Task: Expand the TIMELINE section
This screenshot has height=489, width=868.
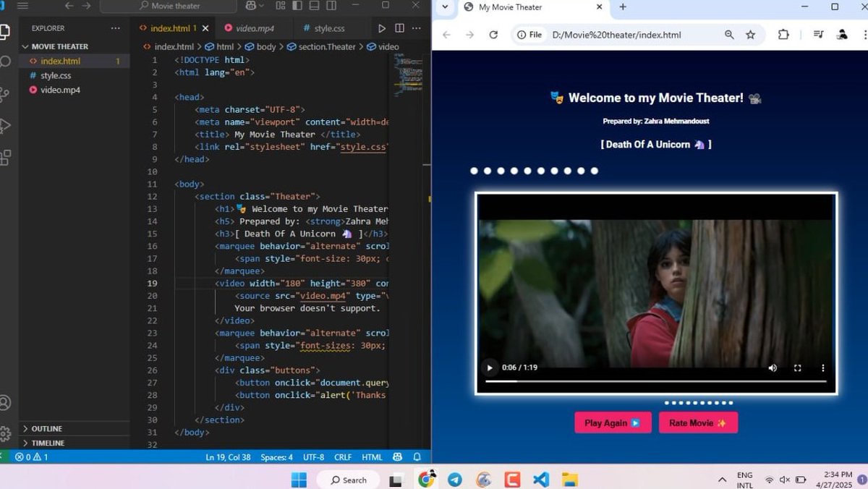Action: tap(75, 443)
